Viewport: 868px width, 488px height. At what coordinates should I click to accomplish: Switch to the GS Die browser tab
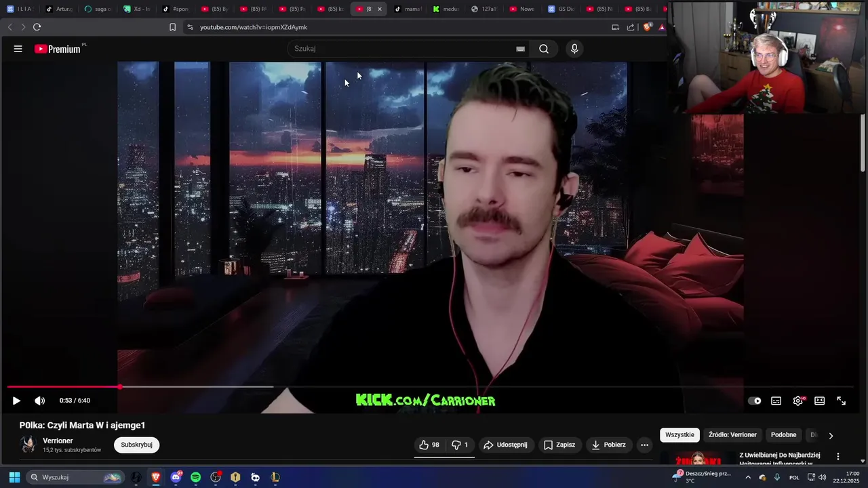563,9
